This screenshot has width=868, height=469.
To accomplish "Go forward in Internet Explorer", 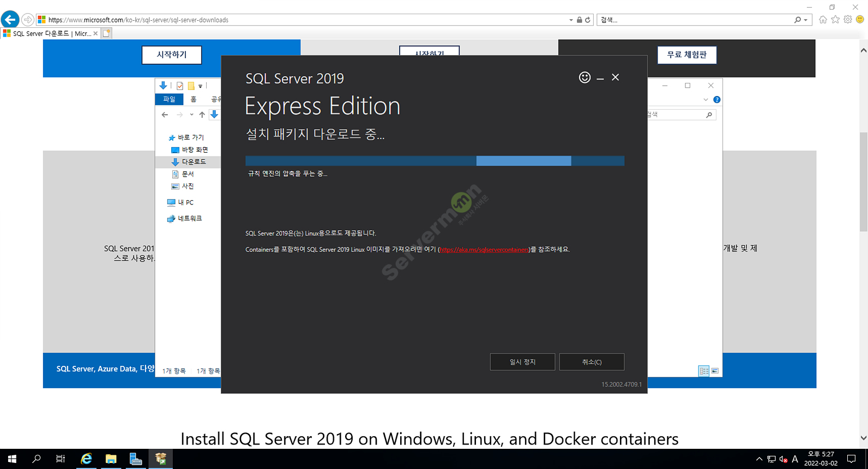I will (28, 20).
